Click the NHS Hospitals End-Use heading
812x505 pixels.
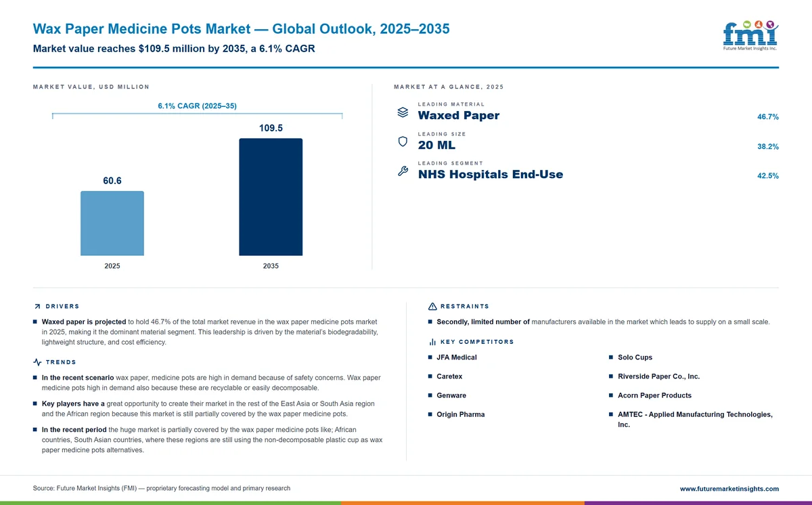pyautogui.click(x=491, y=175)
